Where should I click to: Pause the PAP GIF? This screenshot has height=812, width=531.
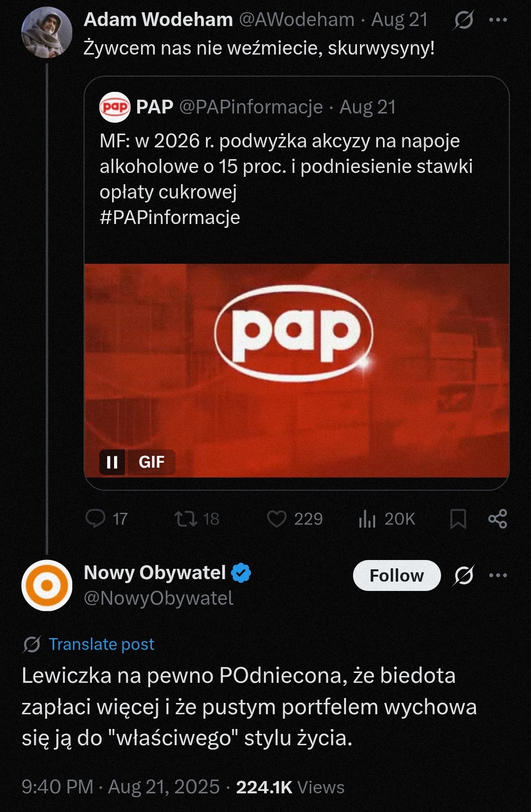pyautogui.click(x=112, y=462)
